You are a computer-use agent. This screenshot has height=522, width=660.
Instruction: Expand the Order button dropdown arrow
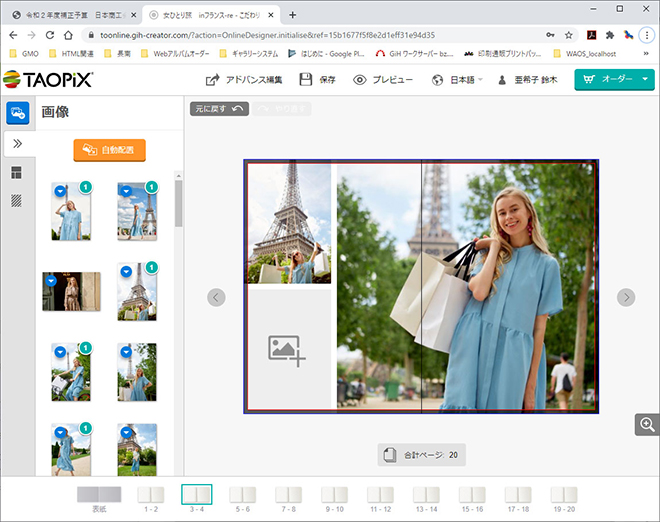click(645, 79)
